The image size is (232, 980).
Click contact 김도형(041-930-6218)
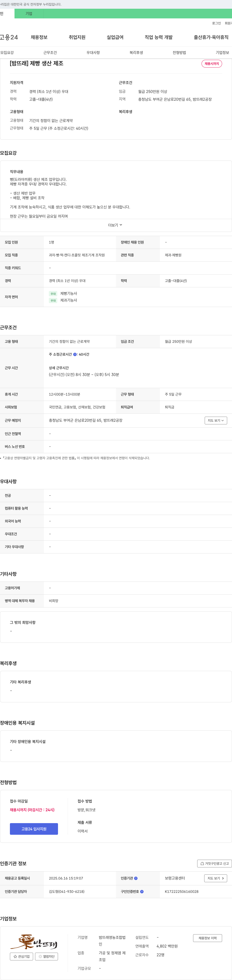coord(67,891)
